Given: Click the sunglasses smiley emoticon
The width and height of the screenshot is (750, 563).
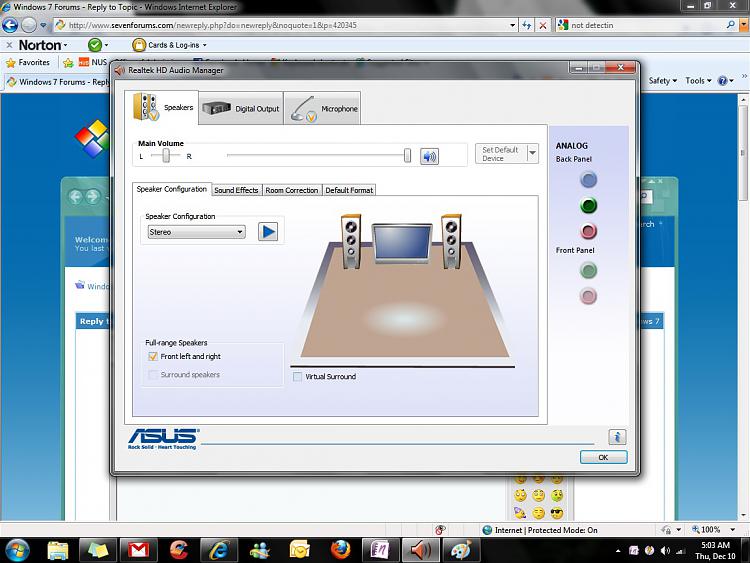Looking at the screenshot, I should point(556,513).
